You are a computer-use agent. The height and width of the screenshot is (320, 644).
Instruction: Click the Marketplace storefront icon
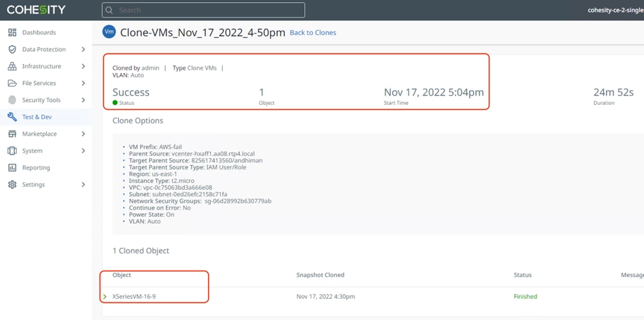click(x=13, y=134)
